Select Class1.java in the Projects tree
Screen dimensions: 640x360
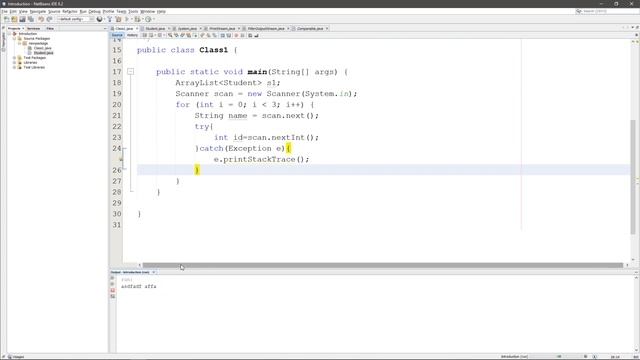click(42, 48)
